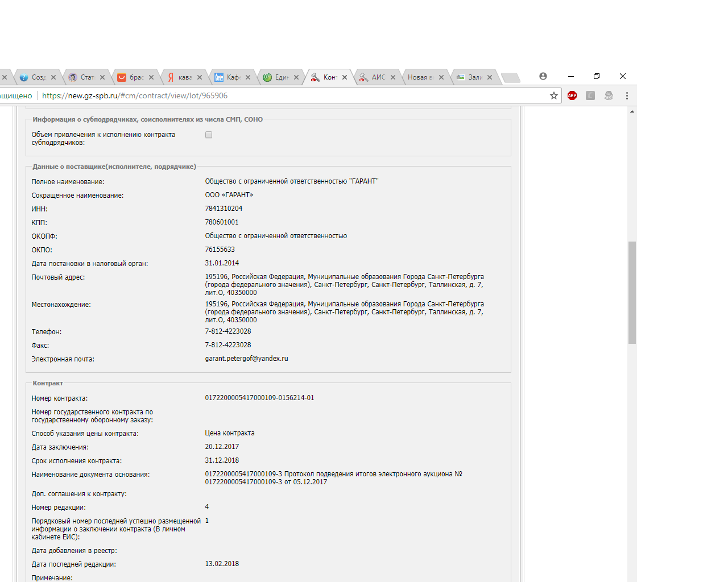Close the 'Каф' tab

pyautogui.click(x=248, y=77)
